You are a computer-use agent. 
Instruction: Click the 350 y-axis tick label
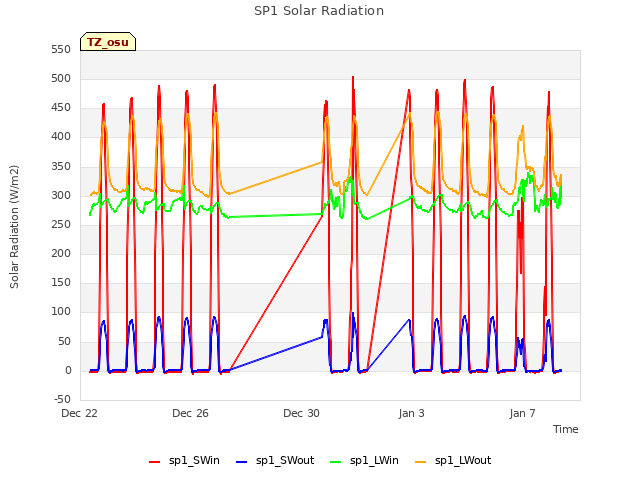(x=61, y=167)
